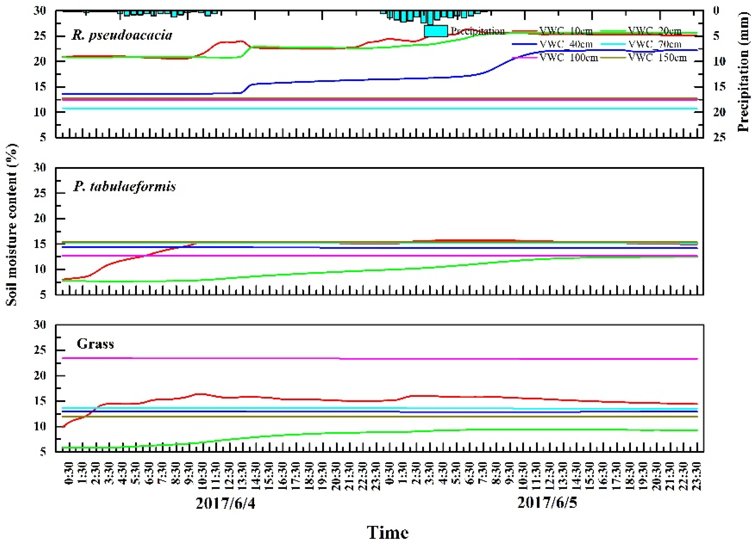
Task: Click the P. tabulaeformis panel title
Action: click(x=124, y=187)
